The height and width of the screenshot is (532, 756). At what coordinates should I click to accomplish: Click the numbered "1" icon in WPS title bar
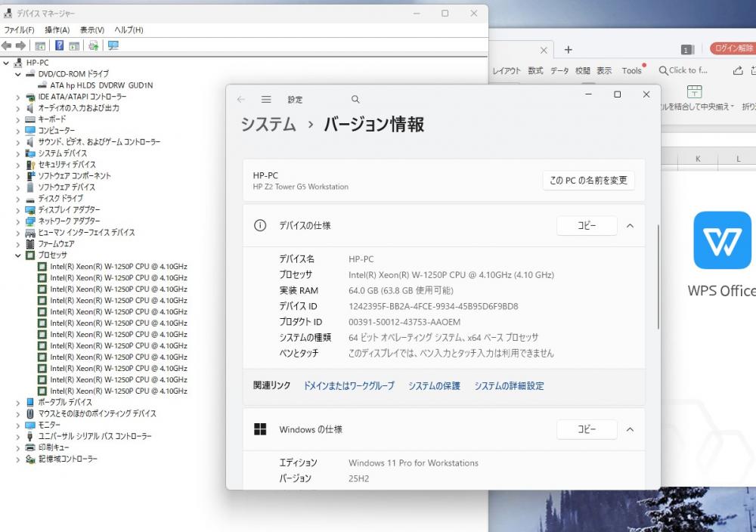687,50
